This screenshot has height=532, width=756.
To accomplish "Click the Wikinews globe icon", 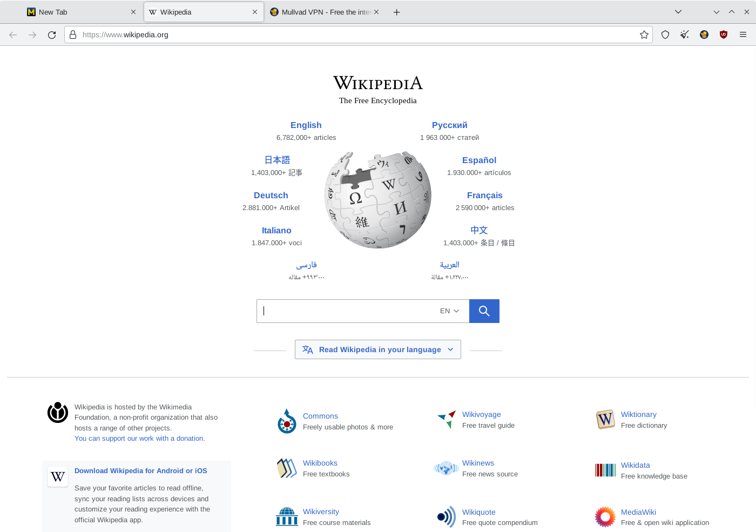I will pyautogui.click(x=446, y=468).
